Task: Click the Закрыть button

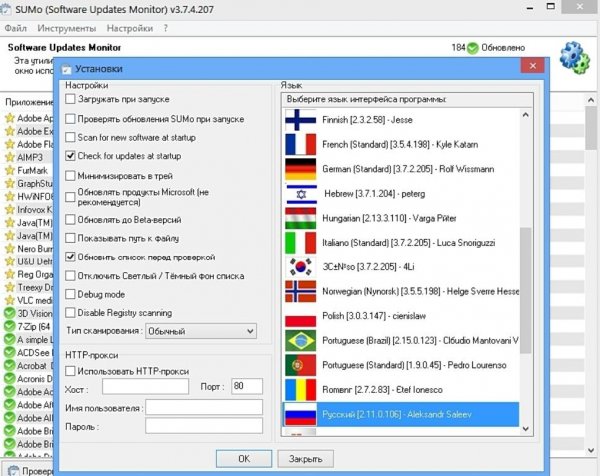Action: click(305, 458)
